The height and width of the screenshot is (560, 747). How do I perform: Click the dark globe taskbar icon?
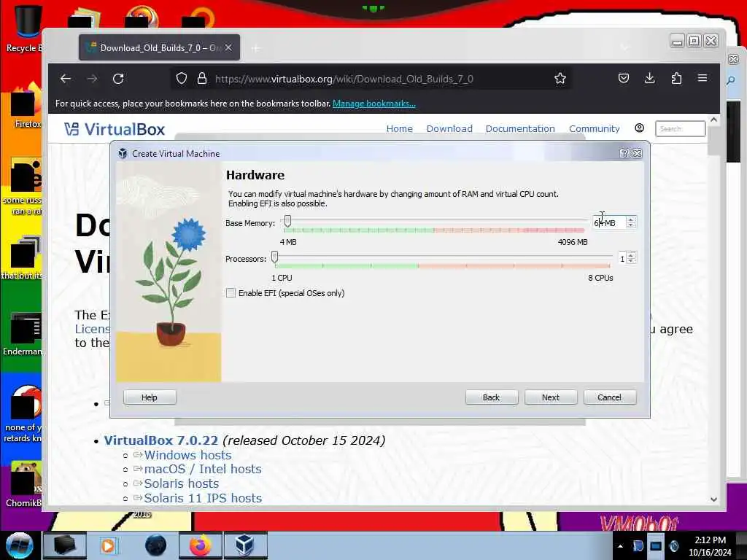[x=155, y=545]
